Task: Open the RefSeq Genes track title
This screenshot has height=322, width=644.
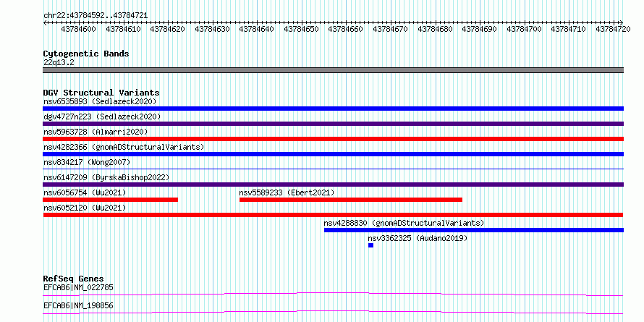Action: 74,279
